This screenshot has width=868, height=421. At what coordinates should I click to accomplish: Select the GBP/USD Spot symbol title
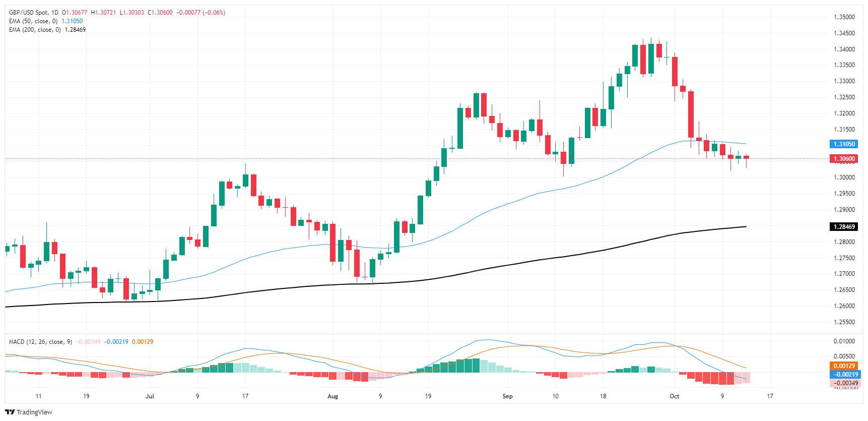(33, 13)
